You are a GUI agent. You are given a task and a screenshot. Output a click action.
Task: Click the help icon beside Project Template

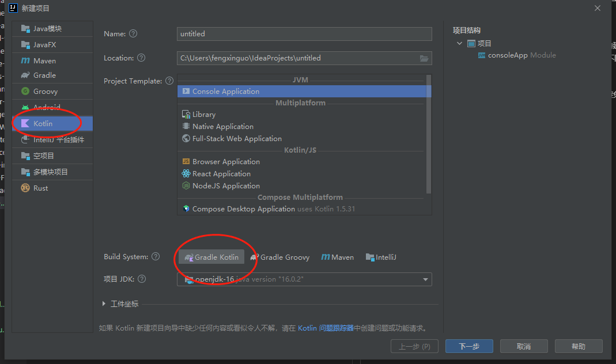pyautogui.click(x=169, y=81)
